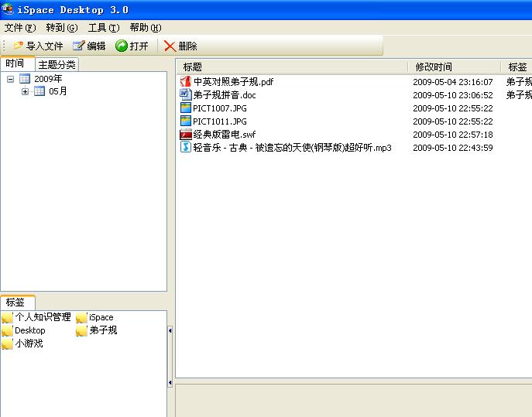Click the folder icon of tag 小游戏
532x417 pixels.
click(x=7, y=344)
